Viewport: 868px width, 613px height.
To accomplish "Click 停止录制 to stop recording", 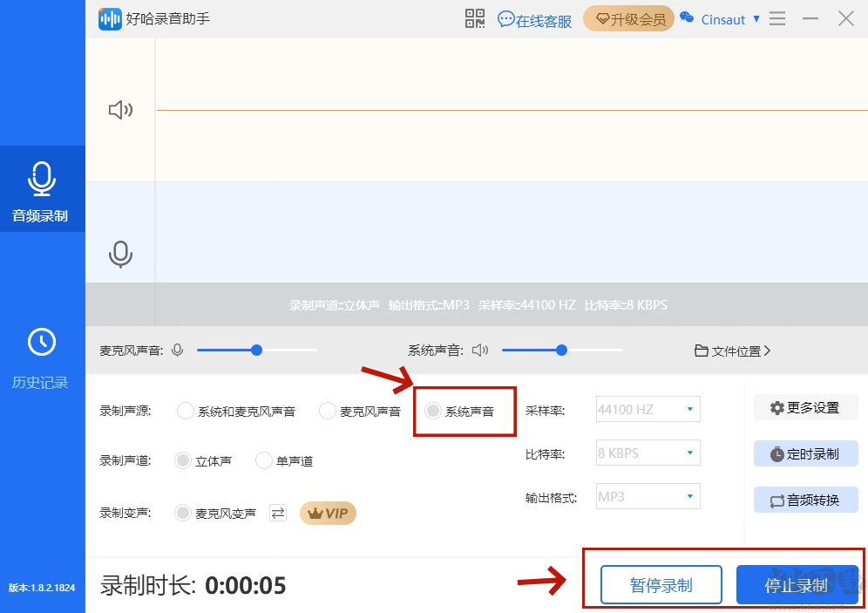I will click(x=795, y=584).
